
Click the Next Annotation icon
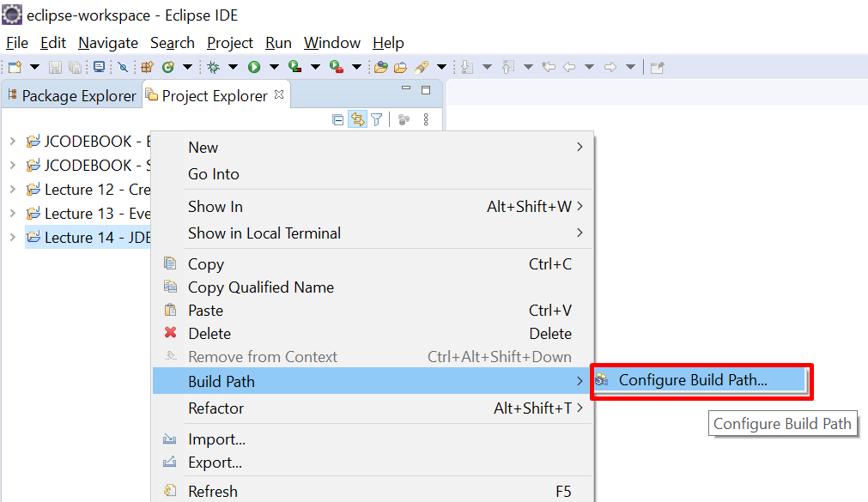(467, 68)
